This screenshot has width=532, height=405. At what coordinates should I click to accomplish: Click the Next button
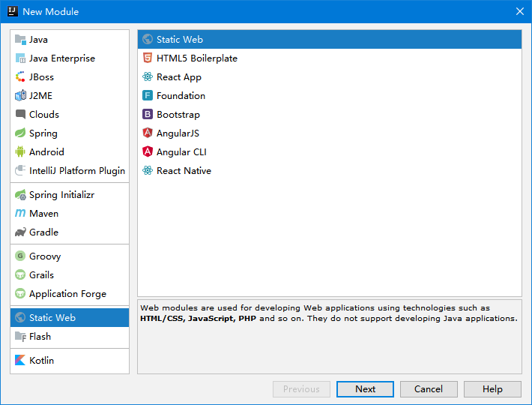point(365,389)
